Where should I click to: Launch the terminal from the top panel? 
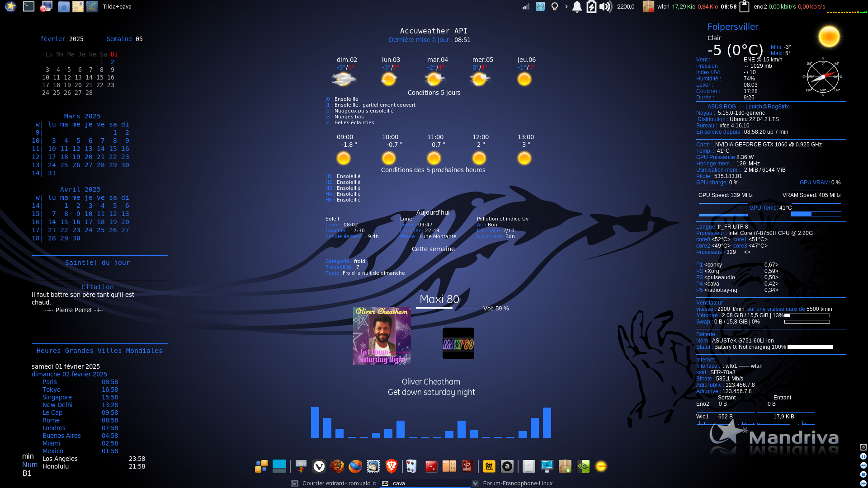click(x=28, y=6)
